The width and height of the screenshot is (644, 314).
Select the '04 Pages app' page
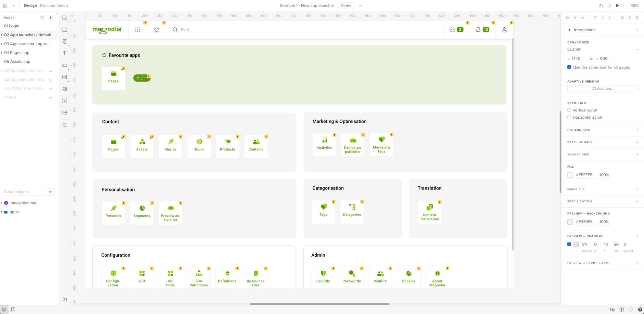pyautogui.click(x=17, y=52)
